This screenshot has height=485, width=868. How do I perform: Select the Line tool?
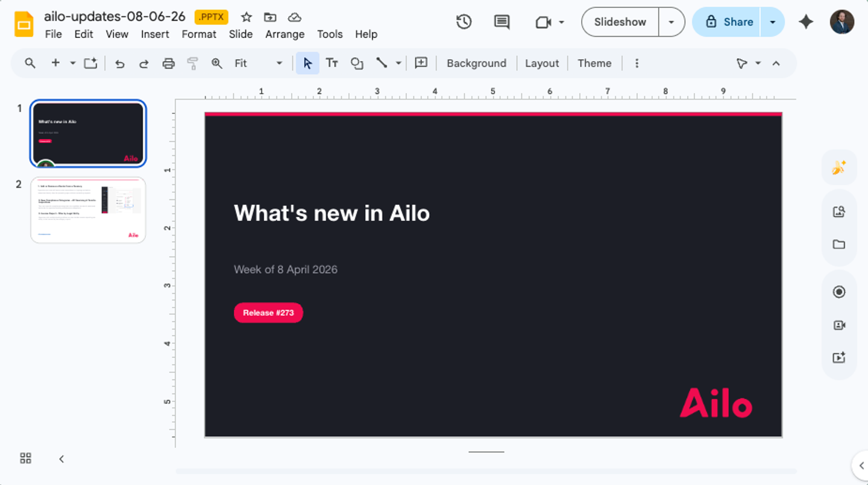pos(382,63)
